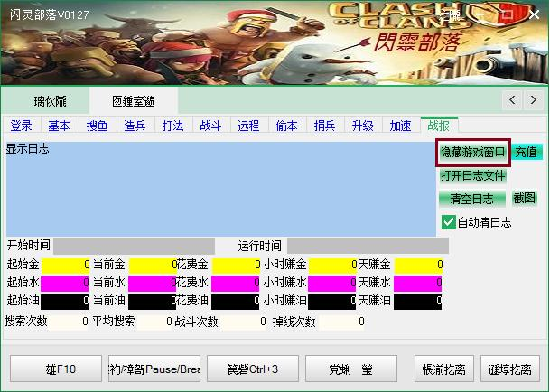550x392 pixels.
Task: Click the magenta 小时赚水 value box
Action: [331, 284]
